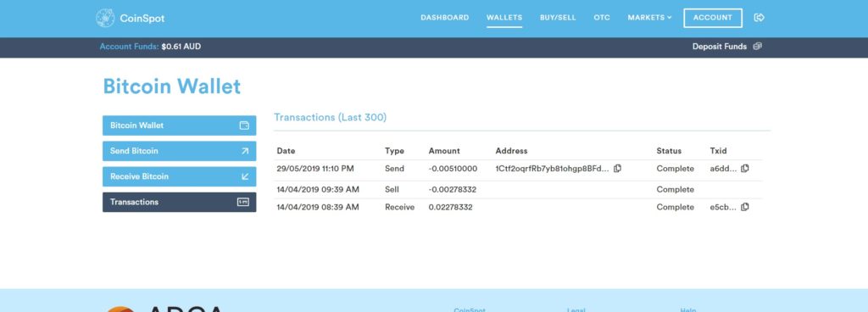Click the Complete status in the Sell row

point(675,189)
